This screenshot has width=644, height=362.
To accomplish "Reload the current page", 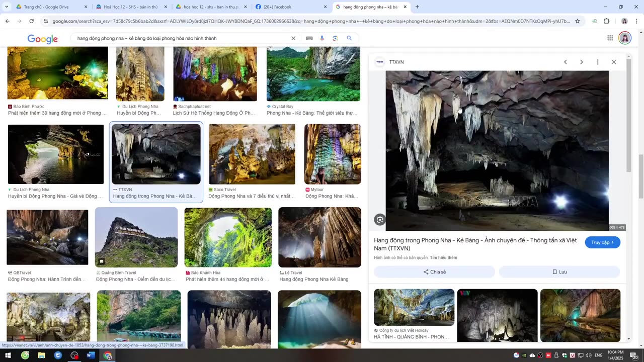I will coord(31,21).
